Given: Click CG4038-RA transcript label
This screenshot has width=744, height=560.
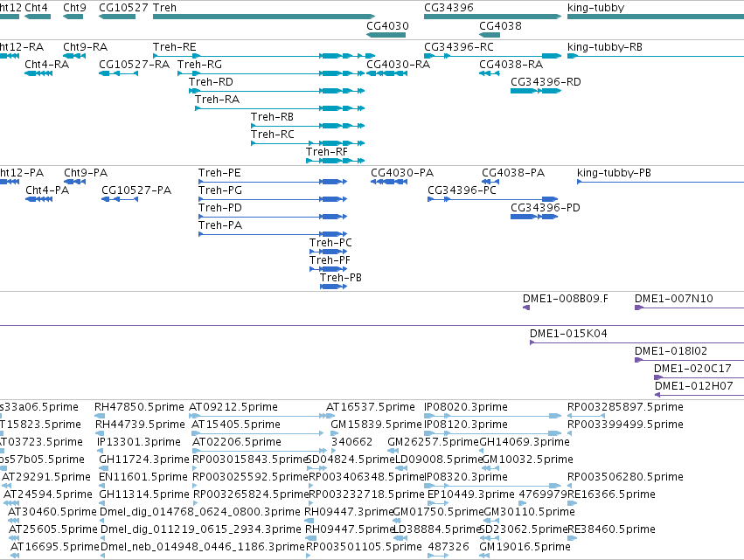Looking at the screenshot, I should (x=511, y=65).
